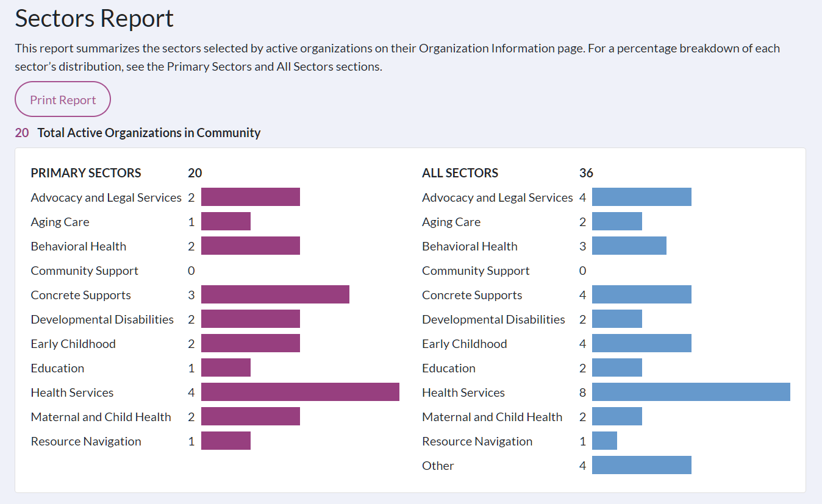Click the Resource Navigation blue bar
The width and height of the screenshot is (822, 504).
[604, 441]
